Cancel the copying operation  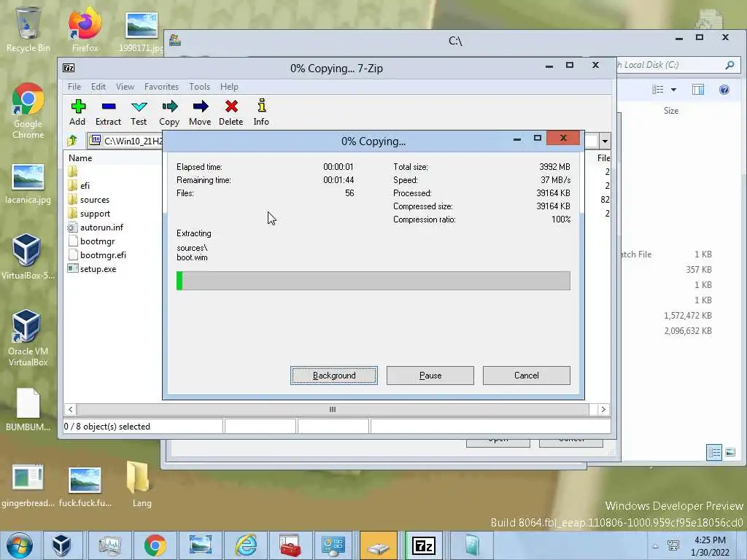[x=527, y=376]
